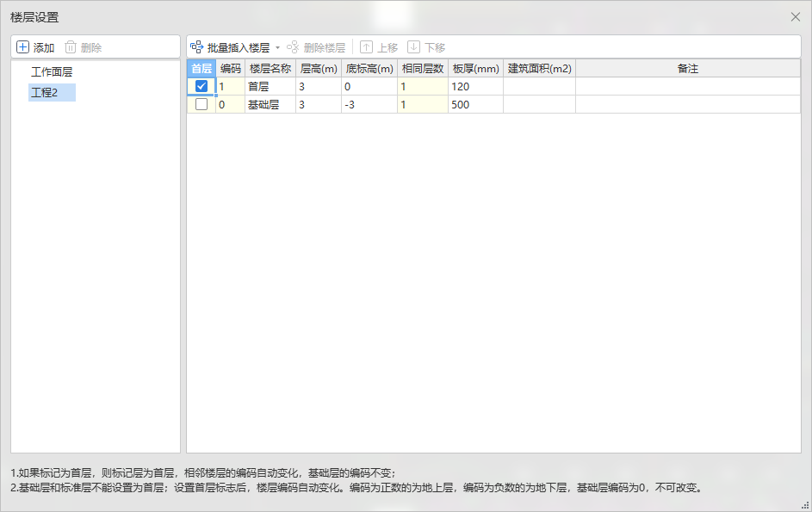Select 工程2 in the project list

[45, 92]
